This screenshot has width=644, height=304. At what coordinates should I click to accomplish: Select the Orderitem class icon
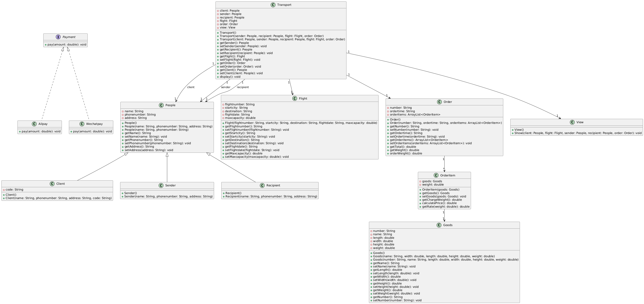pyautogui.click(x=436, y=175)
